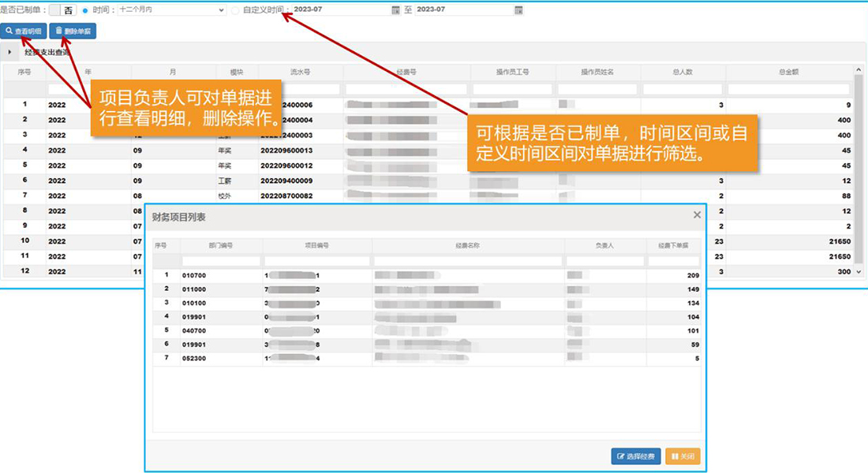
Task: Close the 财务项目列表 dialog with X
Action: click(x=697, y=214)
